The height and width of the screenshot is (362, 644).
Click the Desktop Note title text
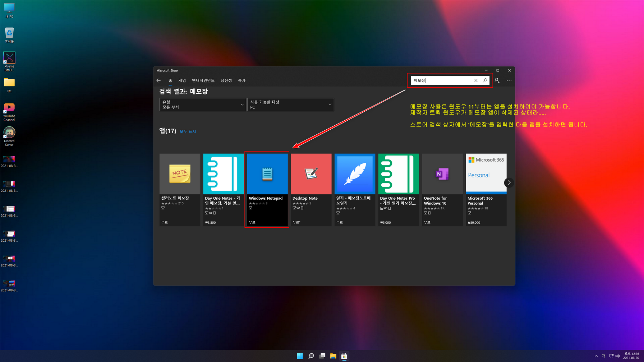click(x=305, y=198)
